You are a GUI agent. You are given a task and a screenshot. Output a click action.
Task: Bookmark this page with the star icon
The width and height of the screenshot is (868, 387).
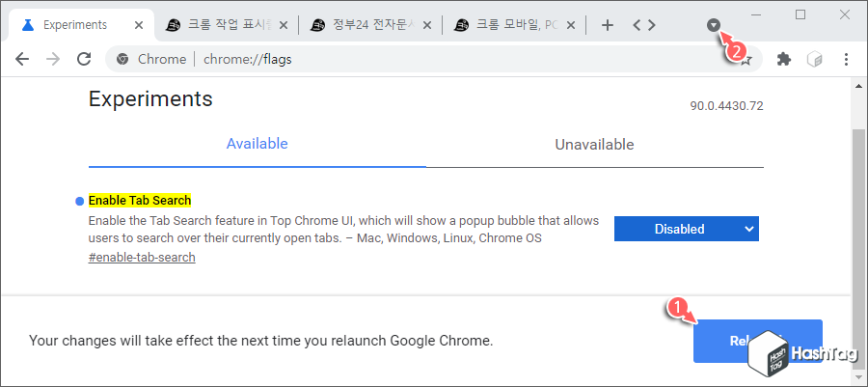[x=746, y=60]
